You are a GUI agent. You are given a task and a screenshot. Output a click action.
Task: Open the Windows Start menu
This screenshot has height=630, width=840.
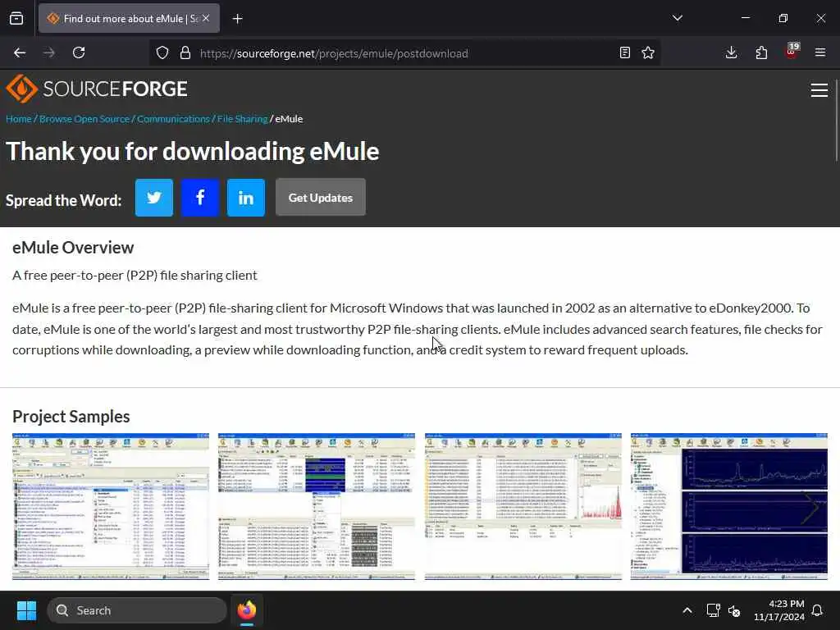click(x=26, y=610)
